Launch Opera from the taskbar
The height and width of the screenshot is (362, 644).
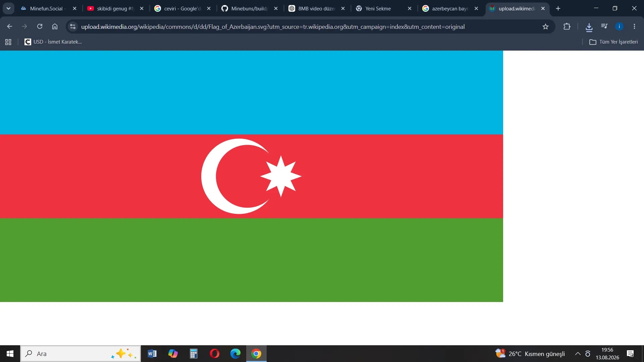pyautogui.click(x=215, y=354)
